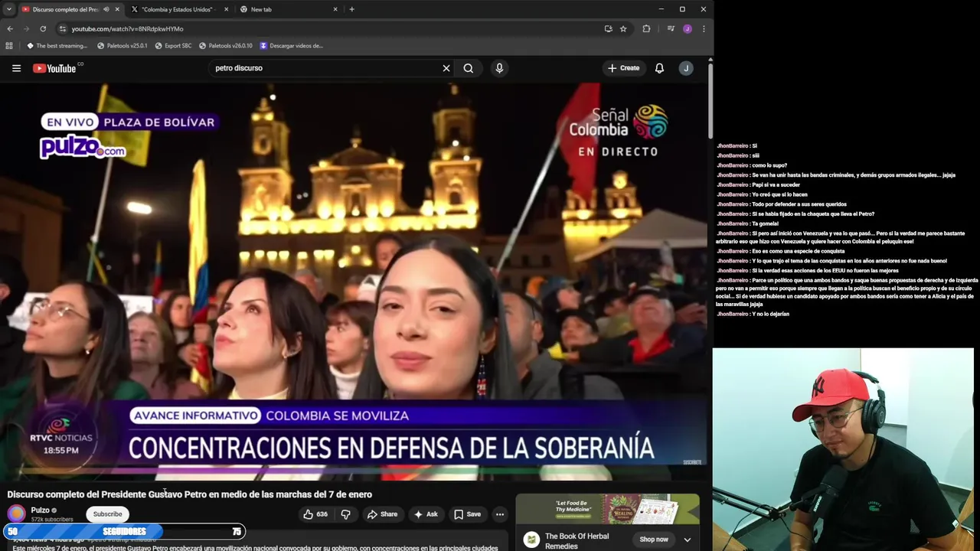The width and height of the screenshot is (980, 551).
Task: Open the herbal remedies ad banner image
Action: coord(607,509)
